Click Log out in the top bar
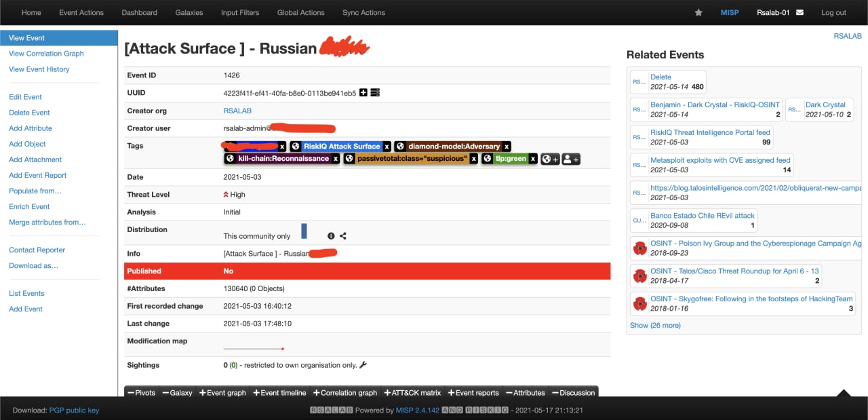This screenshot has width=868, height=420. 833,12
